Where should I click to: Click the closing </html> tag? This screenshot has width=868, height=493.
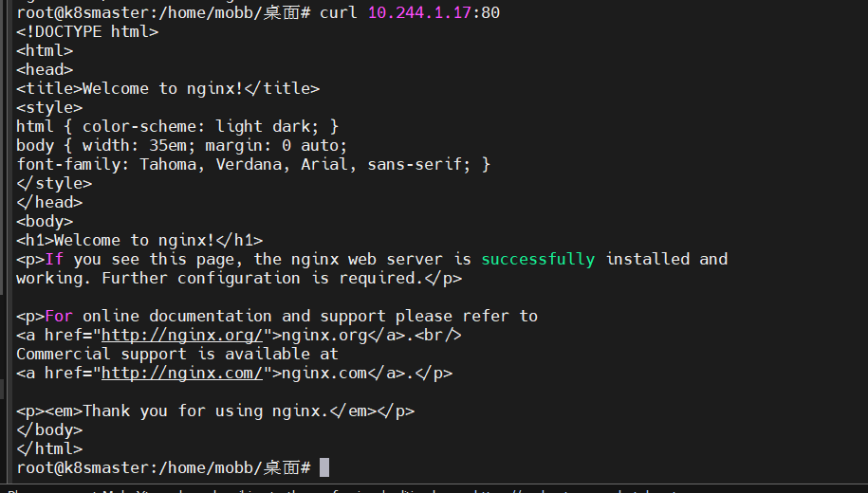49,448
